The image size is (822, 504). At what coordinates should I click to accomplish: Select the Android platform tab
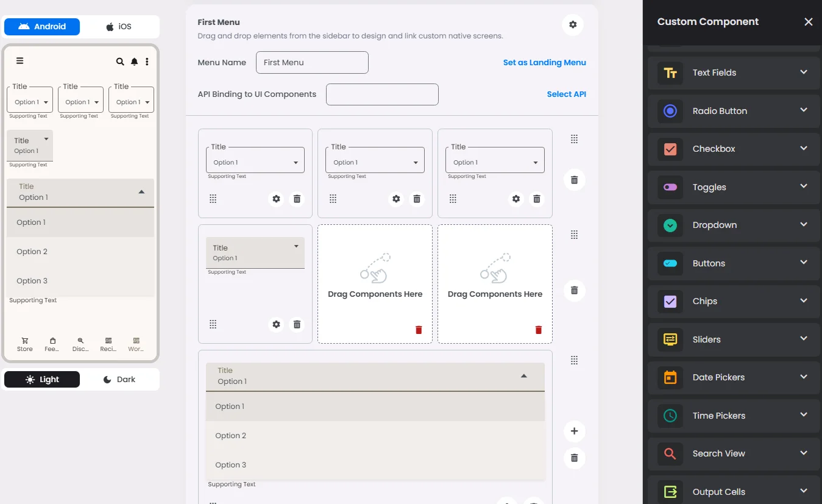click(x=42, y=27)
